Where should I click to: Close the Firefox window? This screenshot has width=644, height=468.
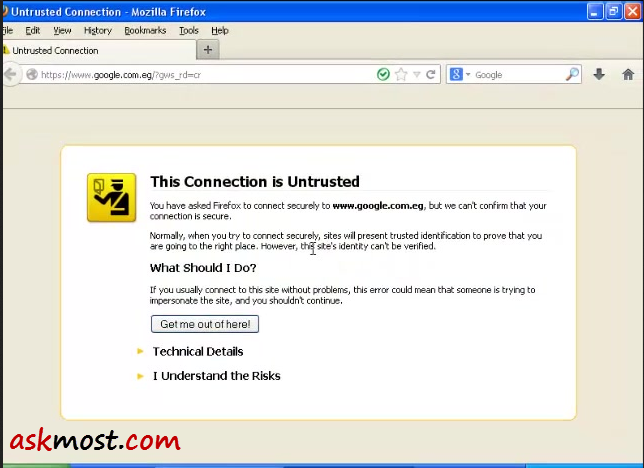pos(632,12)
